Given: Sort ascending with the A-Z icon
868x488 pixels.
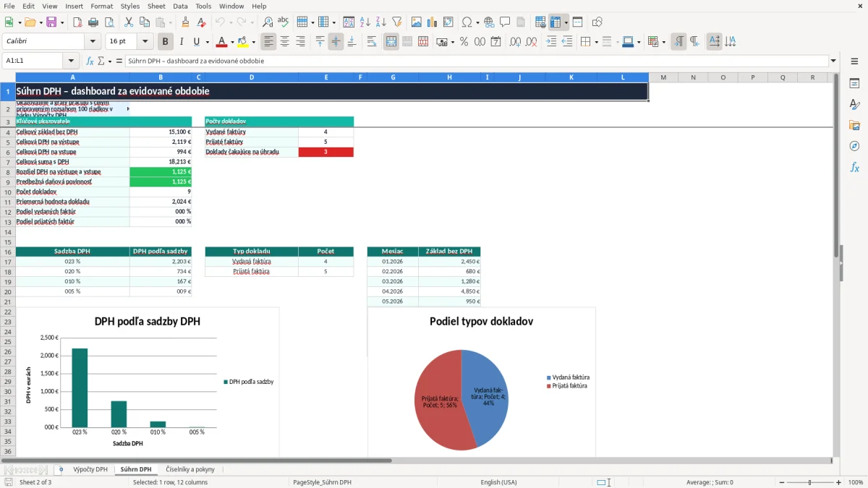Looking at the screenshot, I should [x=365, y=22].
